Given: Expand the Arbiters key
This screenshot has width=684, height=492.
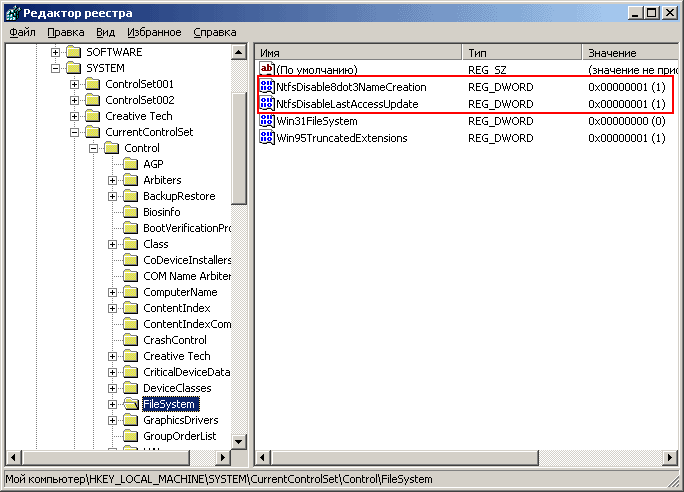Looking at the screenshot, I should coord(113,180).
